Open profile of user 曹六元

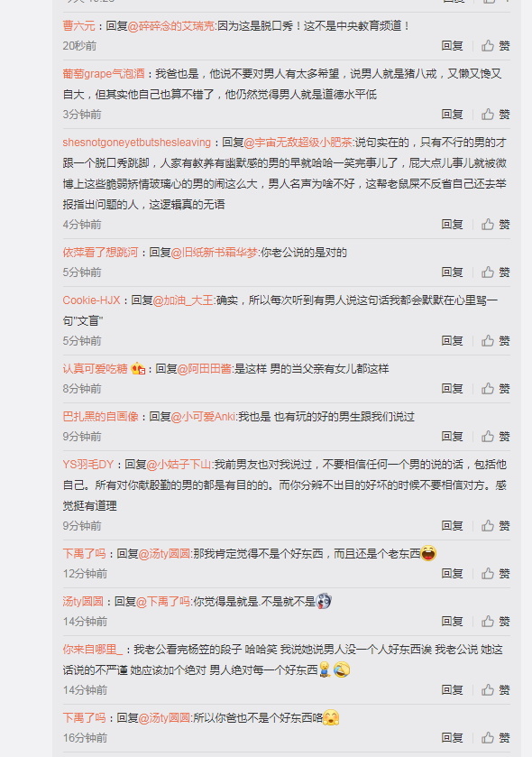(x=78, y=25)
